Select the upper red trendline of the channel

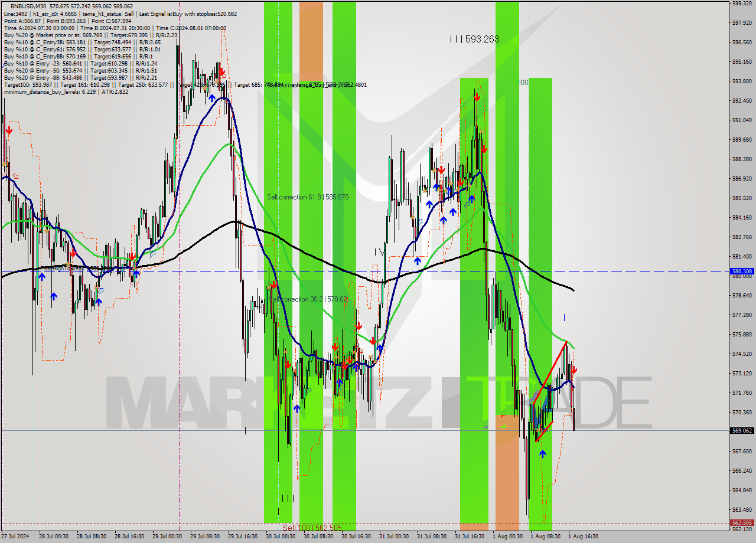click(549, 372)
